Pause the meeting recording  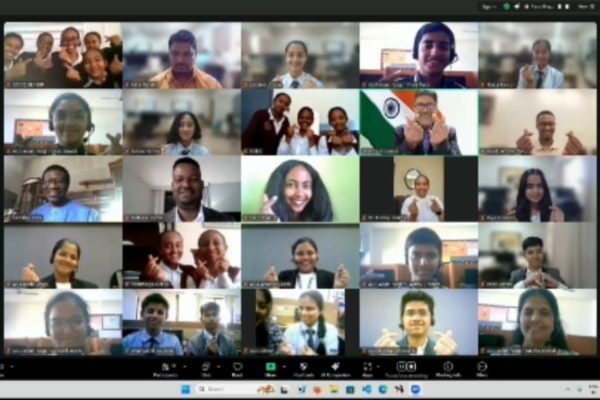click(400, 366)
